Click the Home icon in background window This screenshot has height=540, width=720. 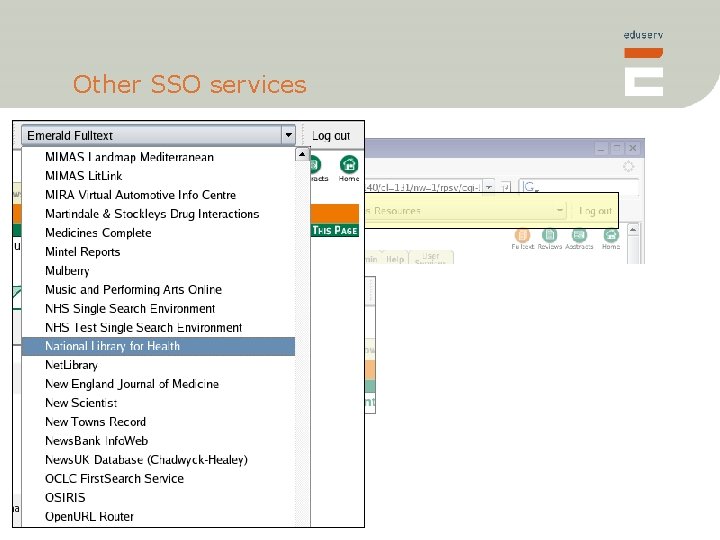pos(611,239)
